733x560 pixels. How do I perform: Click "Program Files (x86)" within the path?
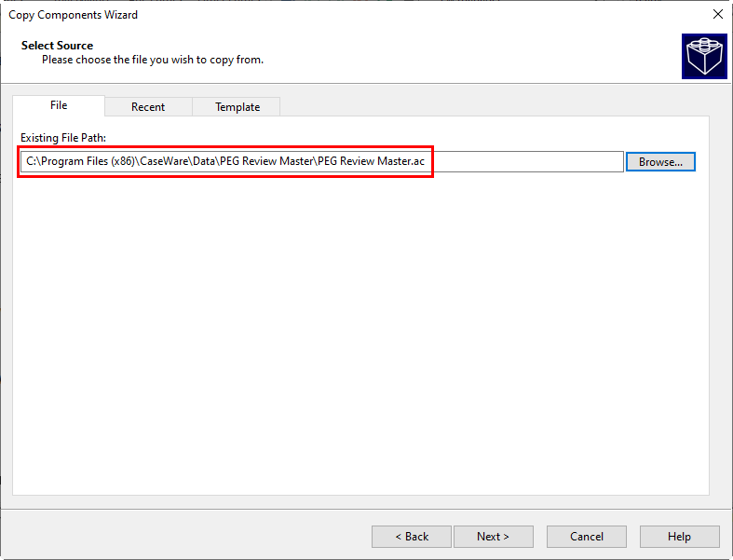point(88,161)
